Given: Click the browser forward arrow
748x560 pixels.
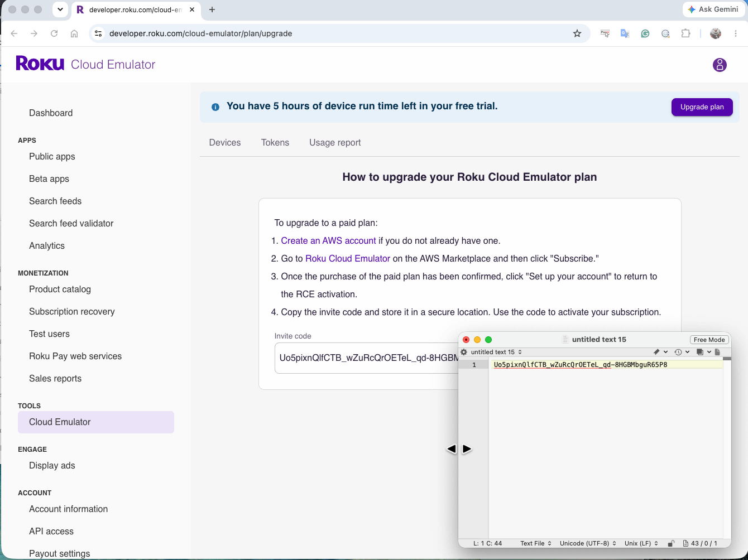Looking at the screenshot, I should tap(34, 33).
